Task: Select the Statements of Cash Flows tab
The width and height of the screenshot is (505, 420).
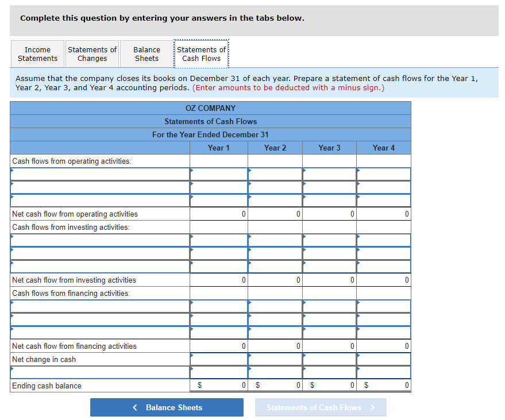Action: click(x=201, y=54)
